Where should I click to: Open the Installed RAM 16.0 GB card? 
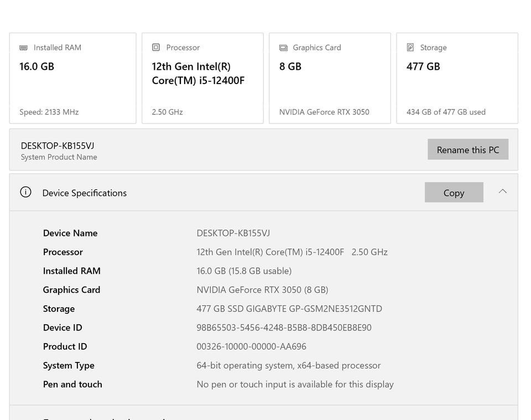click(72, 78)
